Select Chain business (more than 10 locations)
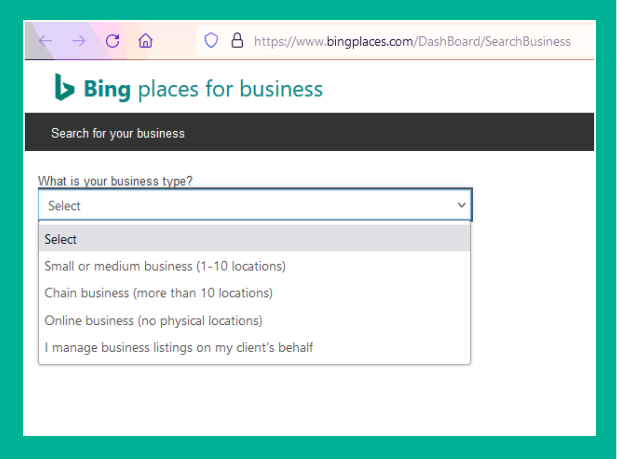This screenshot has width=617, height=459. (255, 293)
